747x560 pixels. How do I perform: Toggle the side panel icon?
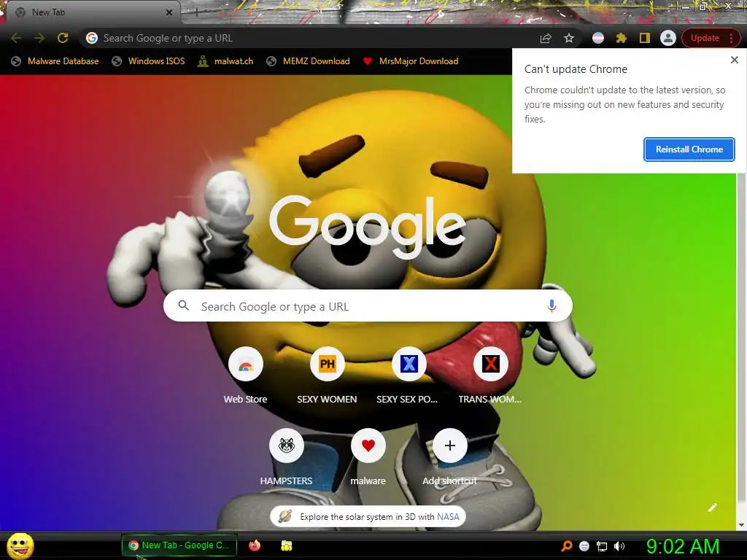(x=645, y=38)
